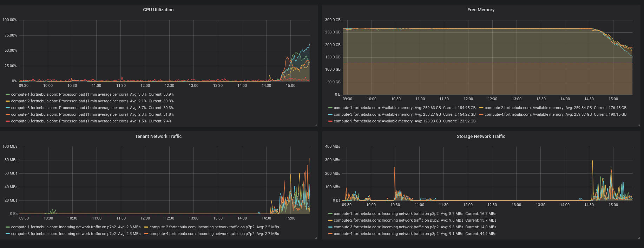Toggle compute-9 Processor load legend series
644x248 pixels.
point(69,121)
